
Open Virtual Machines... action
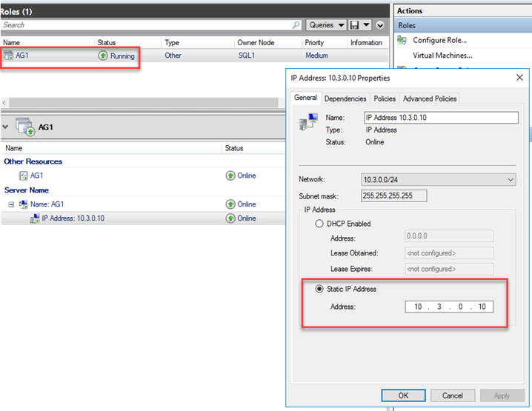tap(442, 56)
